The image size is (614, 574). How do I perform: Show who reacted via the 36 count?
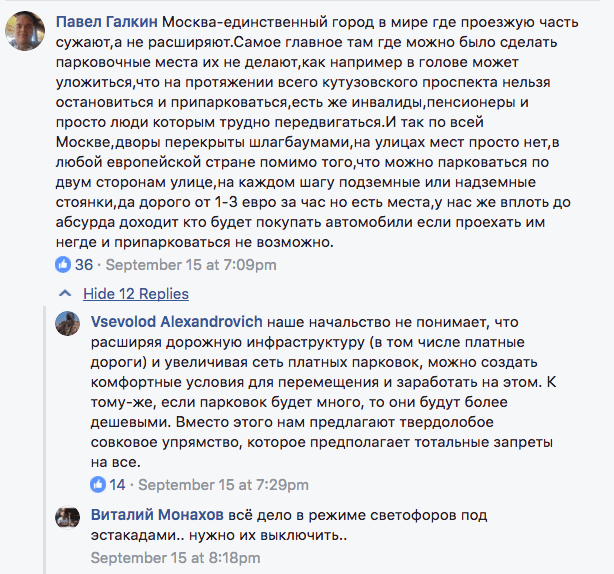pos(84,265)
